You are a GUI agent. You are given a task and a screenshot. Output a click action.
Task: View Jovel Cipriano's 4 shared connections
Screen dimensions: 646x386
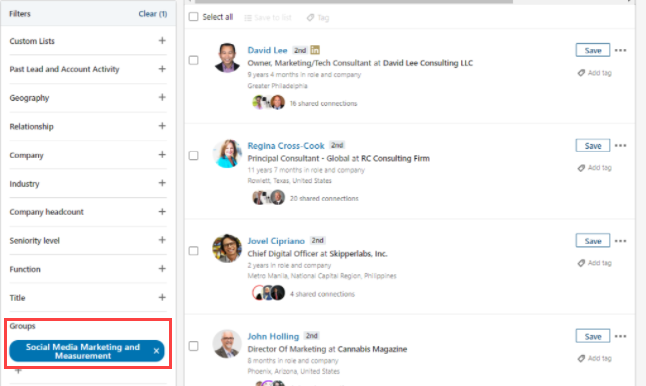tap(322, 294)
